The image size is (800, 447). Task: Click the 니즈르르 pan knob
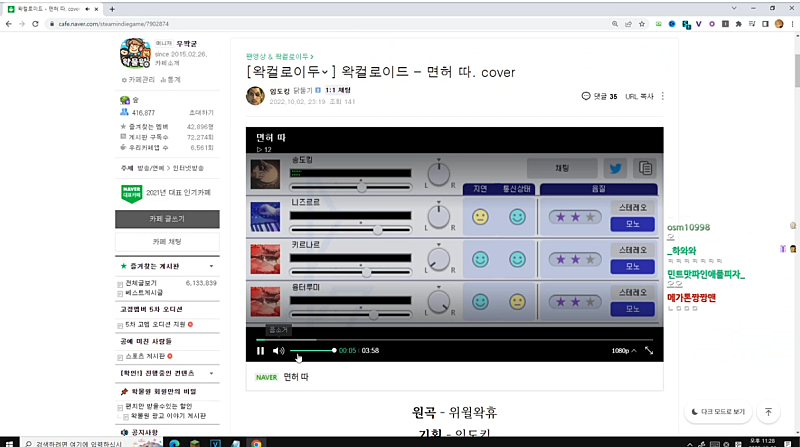click(438, 217)
